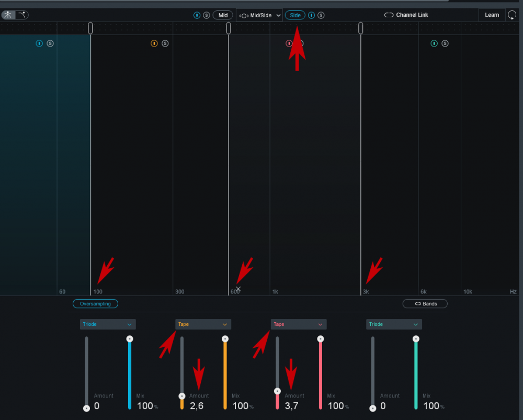Bypass the green high band
The image size is (523, 420).
click(x=434, y=43)
